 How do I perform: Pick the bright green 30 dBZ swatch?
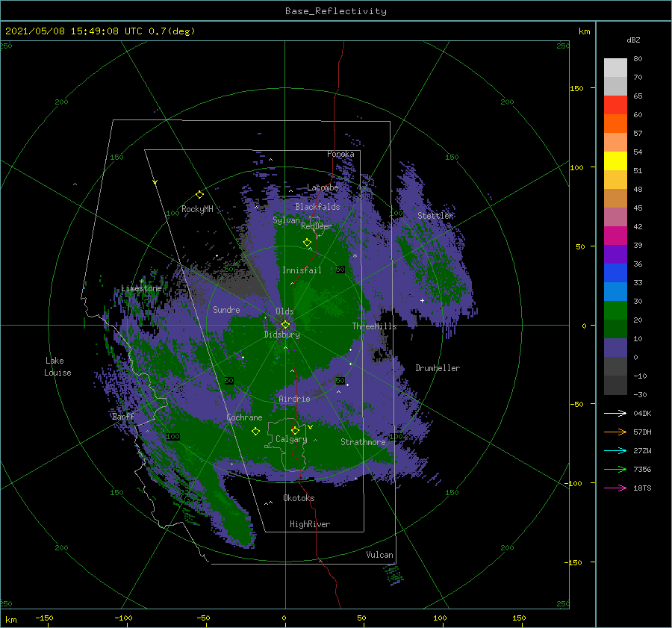point(615,311)
